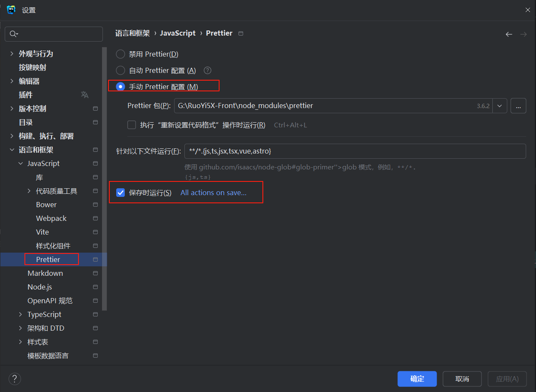The image size is (536, 392).
Task: Expand the 代码质量工具 tree node
Action: 29,191
